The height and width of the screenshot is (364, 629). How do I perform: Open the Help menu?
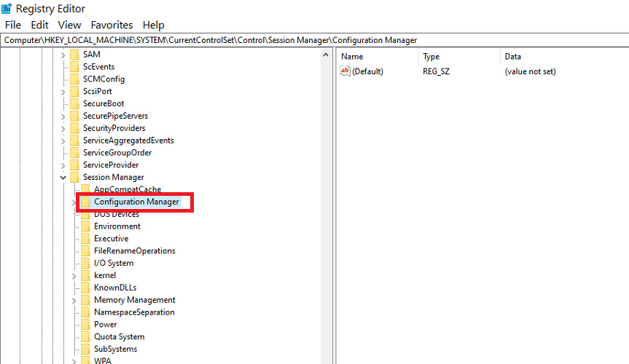click(x=153, y=25)
